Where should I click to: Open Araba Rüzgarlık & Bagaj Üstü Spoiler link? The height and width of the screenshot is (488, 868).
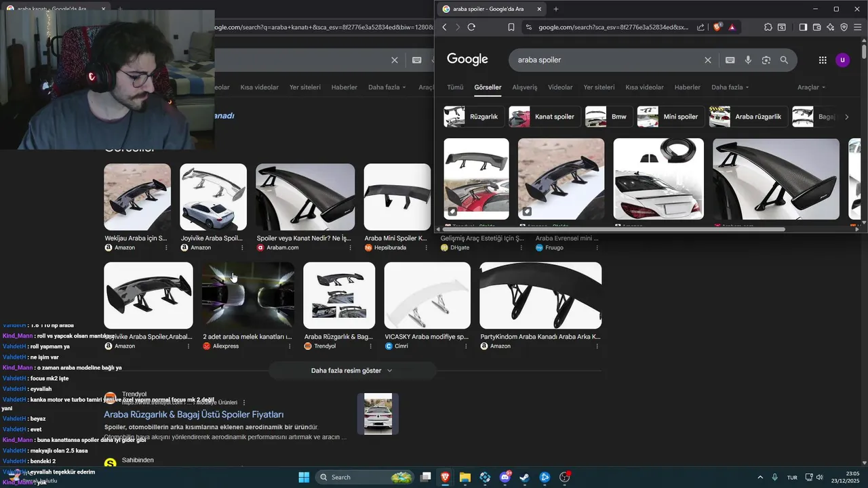click(193, 414)
